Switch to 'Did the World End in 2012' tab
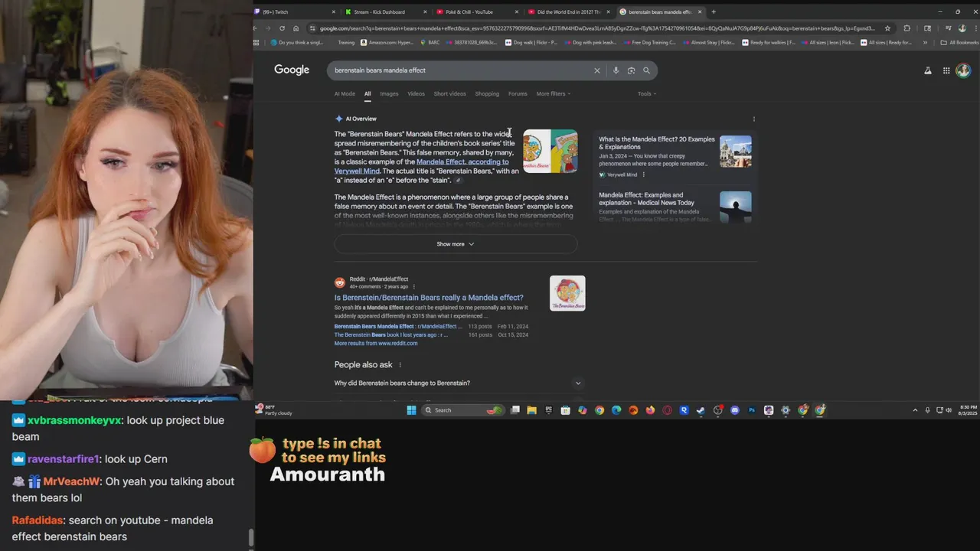This screenshot has height=551, width=980. 568,11
